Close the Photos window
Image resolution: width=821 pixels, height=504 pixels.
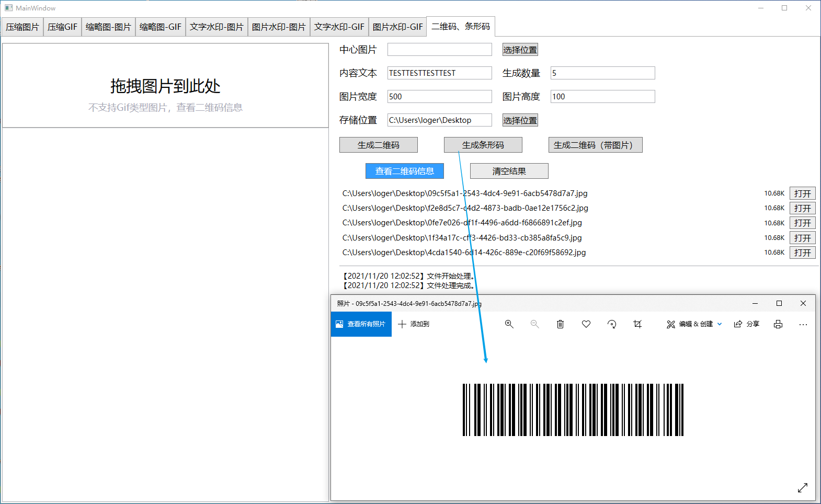[x=803, y=303]
